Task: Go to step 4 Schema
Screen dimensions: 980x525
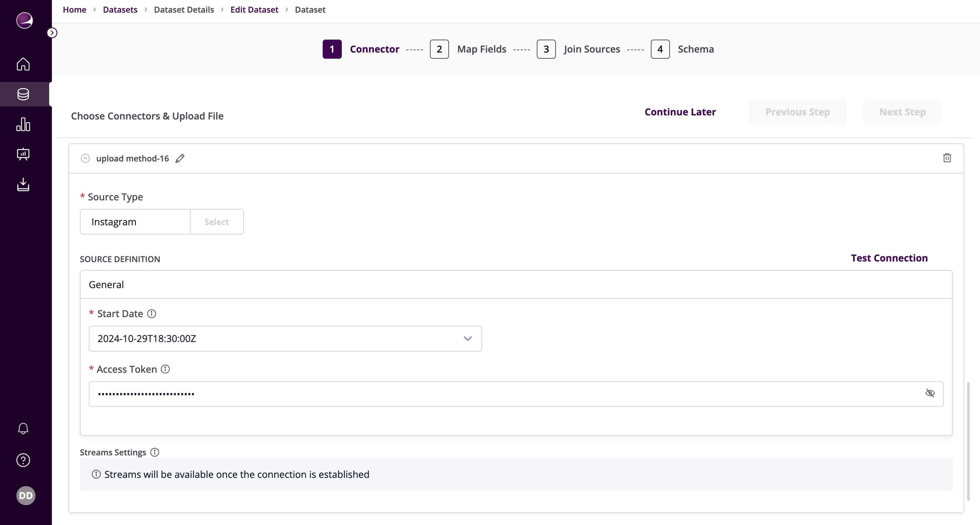Action: pyautogui.click(x=660, y=49)
